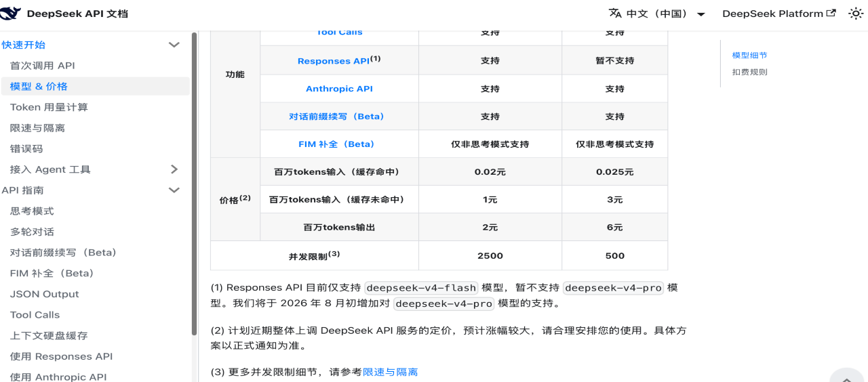Open Anthropic API table link
868x382 pixels.
coord(339,89)
